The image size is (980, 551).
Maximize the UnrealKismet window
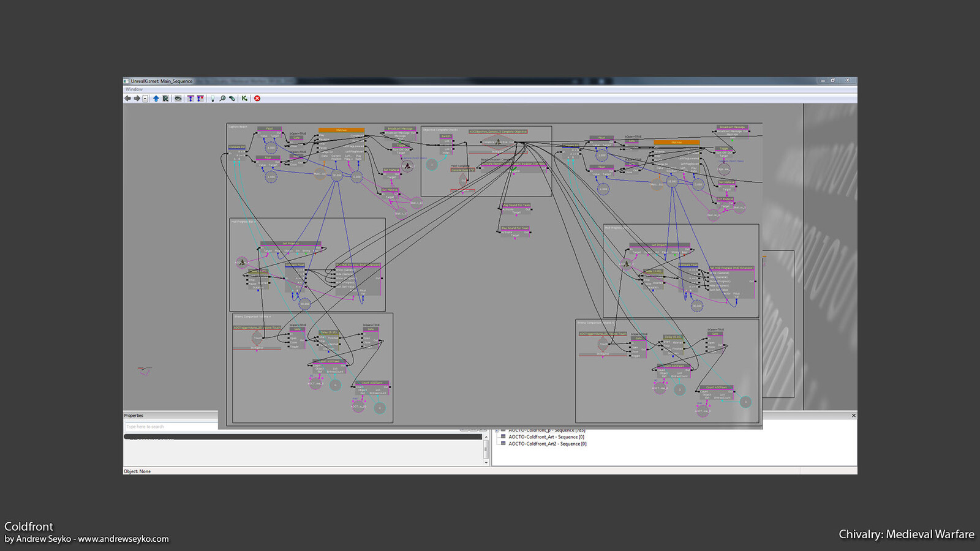(x=833, y=81)
